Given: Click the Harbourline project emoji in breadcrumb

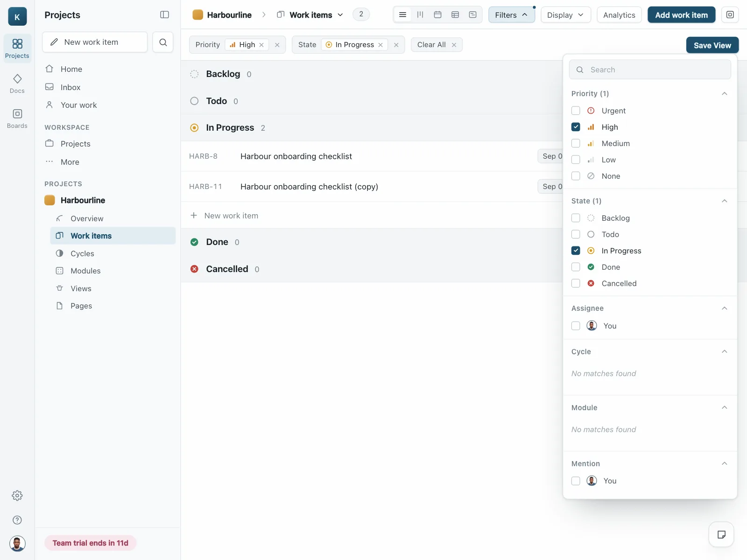Looking at the screenshot, I should click(198, 15).
